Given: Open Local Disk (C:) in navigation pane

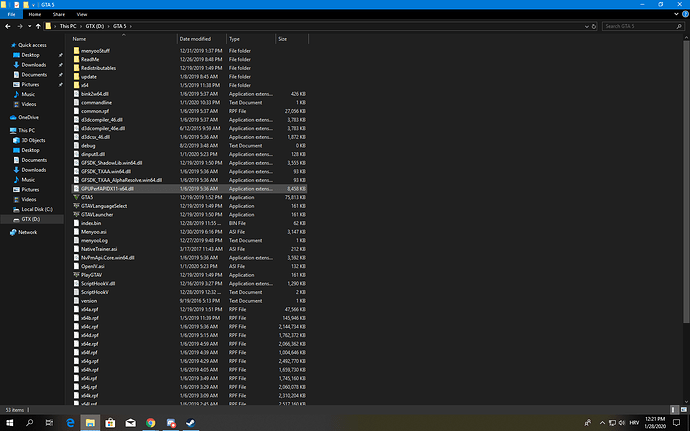Looking at the screenshot, I should (37, 210).
